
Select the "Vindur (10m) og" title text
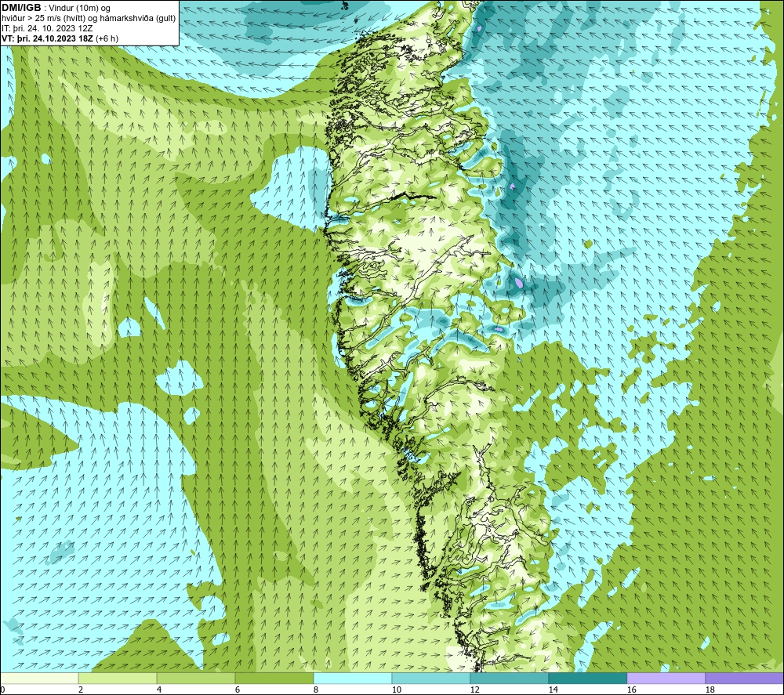pos(79,9)
